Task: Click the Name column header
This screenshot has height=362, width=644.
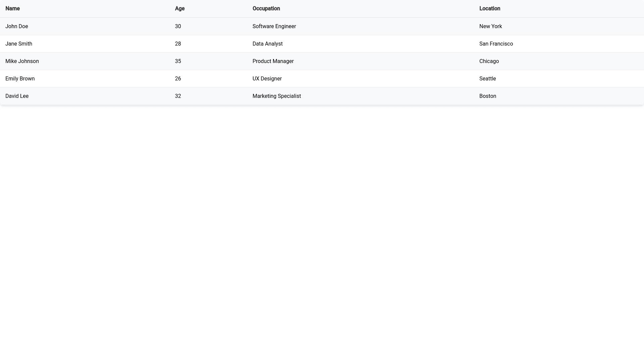Action: click(x=12, y=9)
